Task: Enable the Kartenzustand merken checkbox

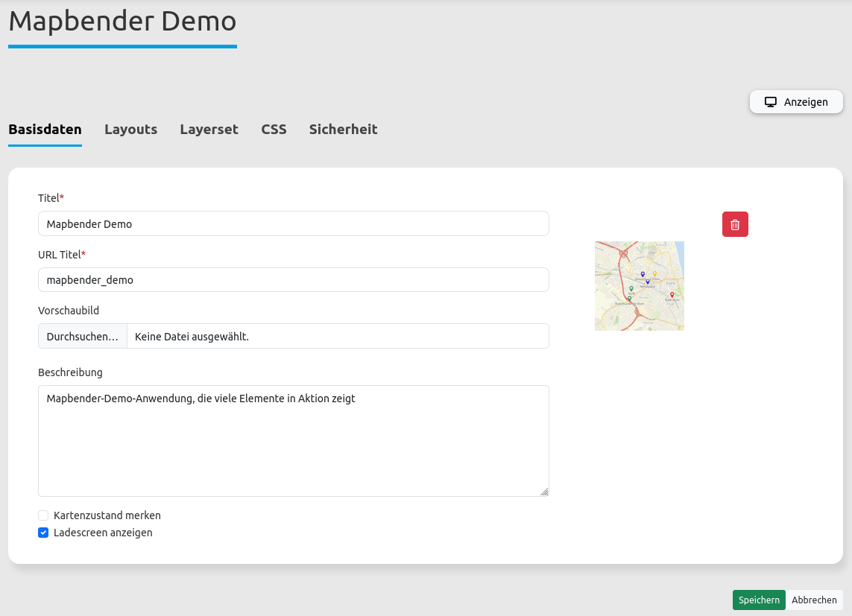Action: click(x=43, y=515)
